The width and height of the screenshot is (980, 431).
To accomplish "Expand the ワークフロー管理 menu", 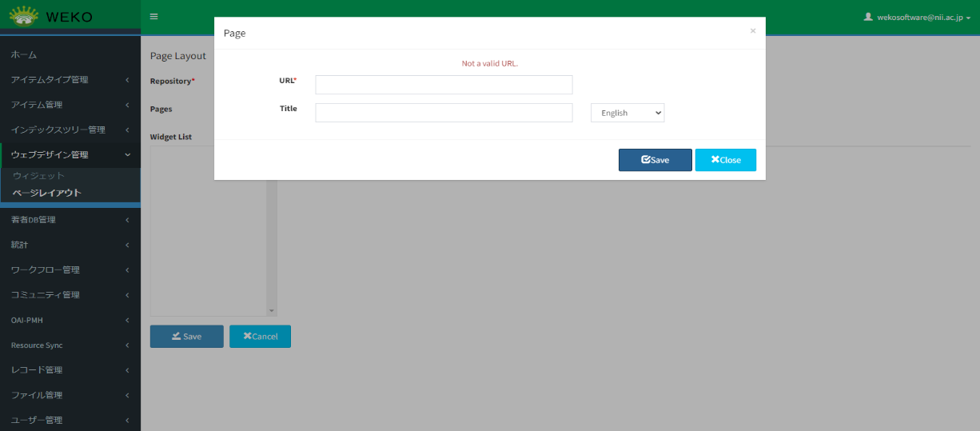I will pos(70,270).
